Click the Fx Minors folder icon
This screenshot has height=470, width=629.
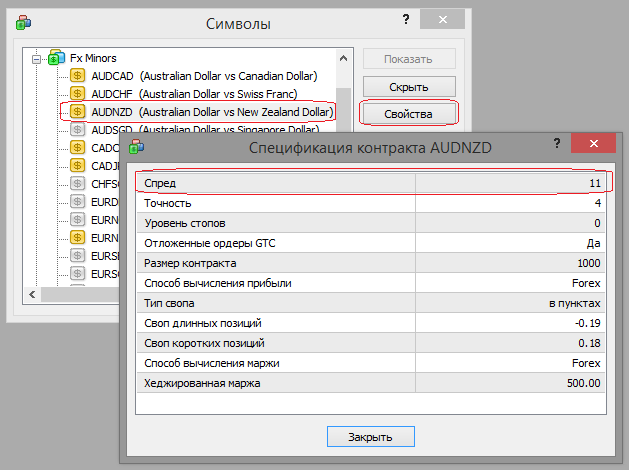coord(56,58)
